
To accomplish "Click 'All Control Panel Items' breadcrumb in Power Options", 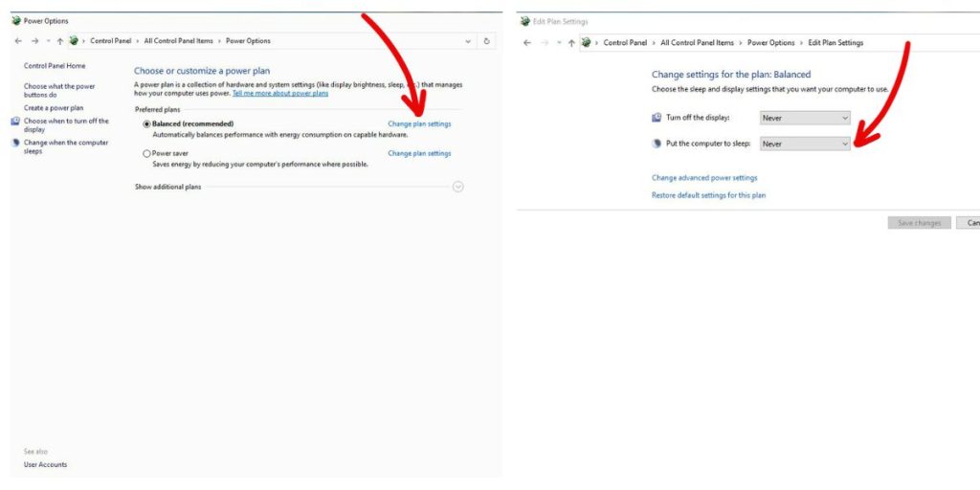I will (x=179, y=41).
